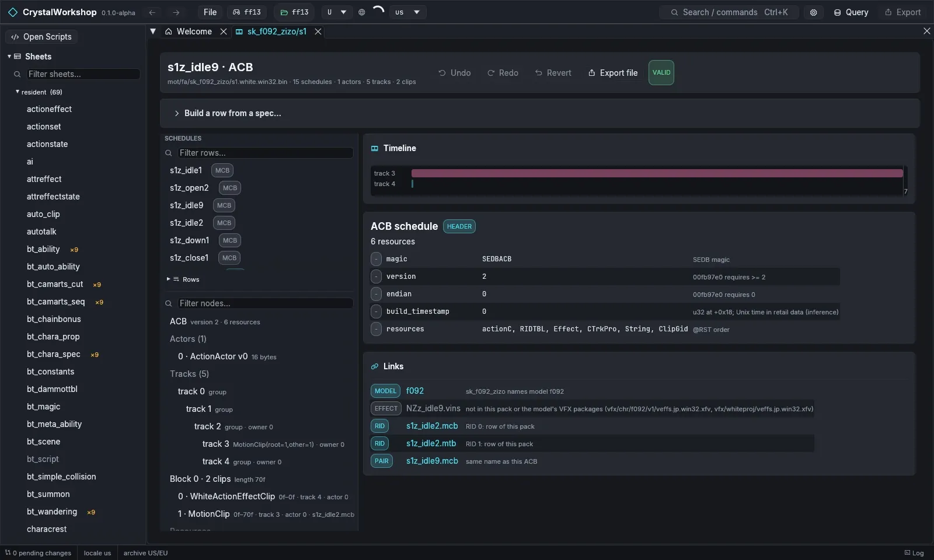Open the s1z_idle2.mcb link

click(x=432, y=426)
